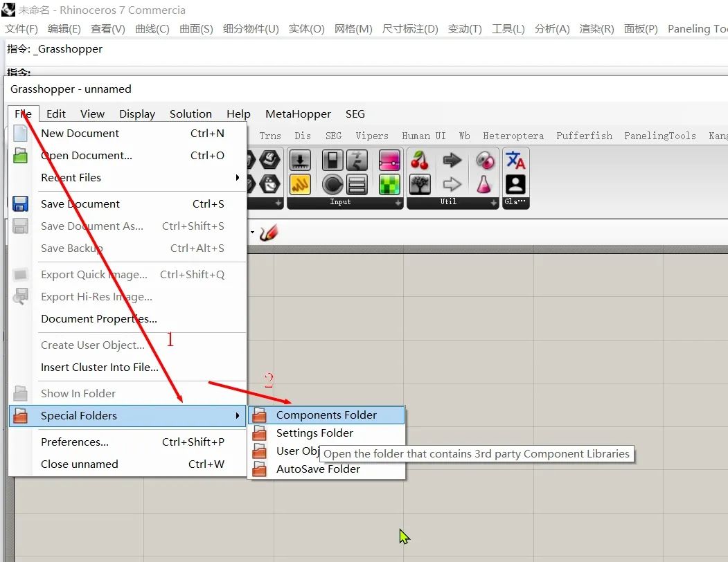Open Rhino's 实体(O) menu
The image size is (728, 562).
click(306, 29)
